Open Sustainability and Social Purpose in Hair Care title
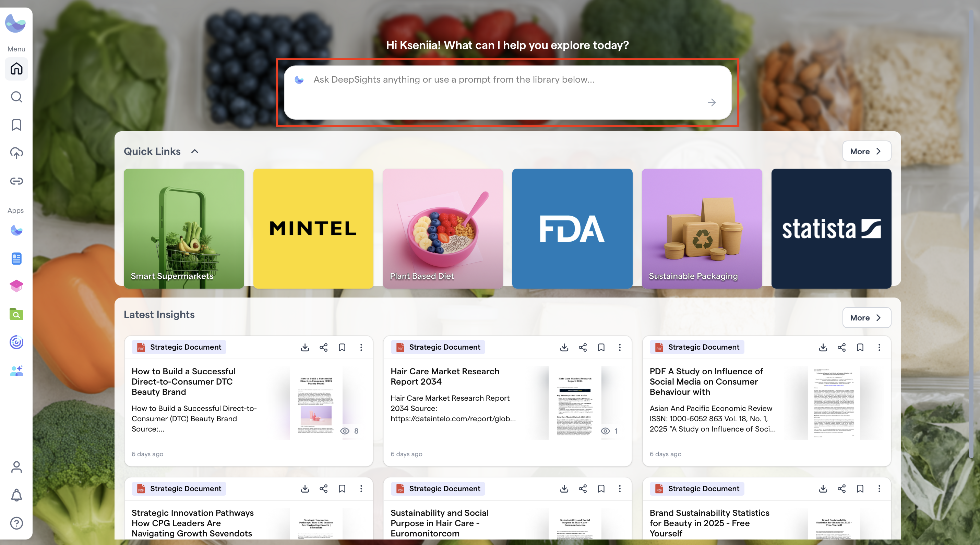Viewport: 980px width, 545px height. tap(439, 523)
